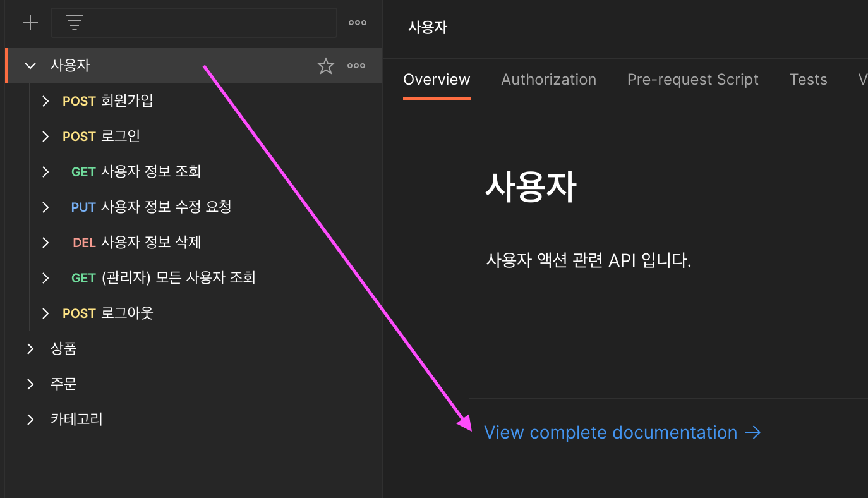The width and height of the screenshot is (868, 498).
Task: Select the 카테고리 folder
Action: coord(76,420)
